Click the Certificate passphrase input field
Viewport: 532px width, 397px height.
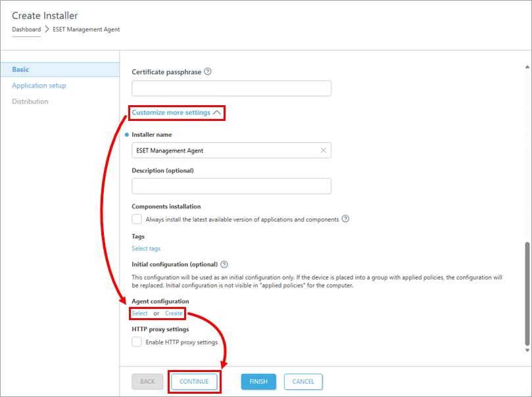[x=231, y=88]
